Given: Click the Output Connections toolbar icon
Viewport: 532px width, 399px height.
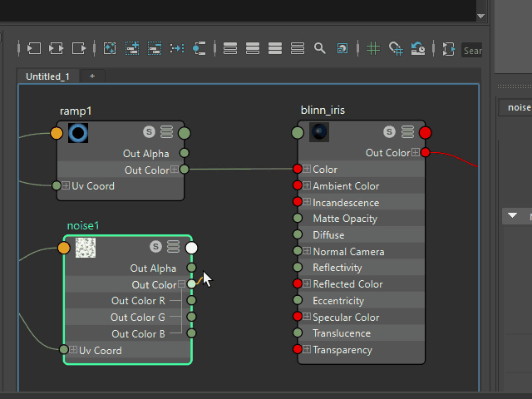Looking at the screenshot, I should coord(81,49).
